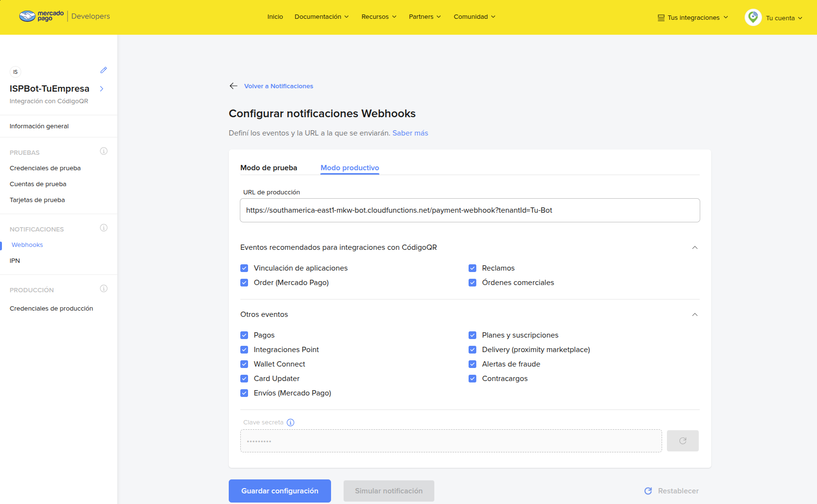817x504 pixels.
Task: Open the Documentación menu
Action: (321, 17)
